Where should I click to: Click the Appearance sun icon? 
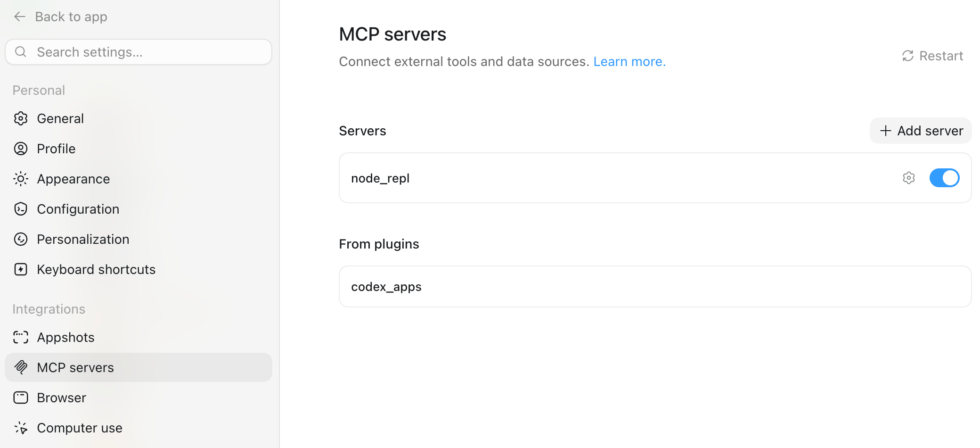pos(21,179)
